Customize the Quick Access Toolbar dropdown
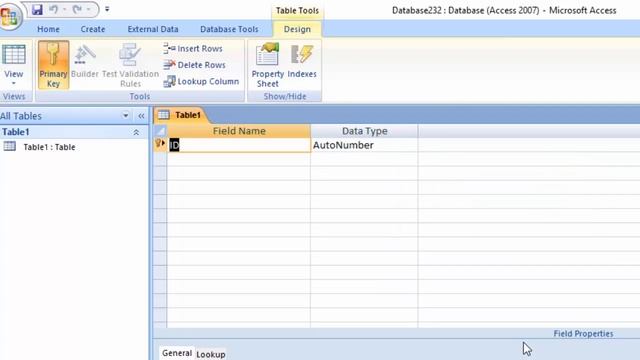The image size is (640, 360). point(107,9)
